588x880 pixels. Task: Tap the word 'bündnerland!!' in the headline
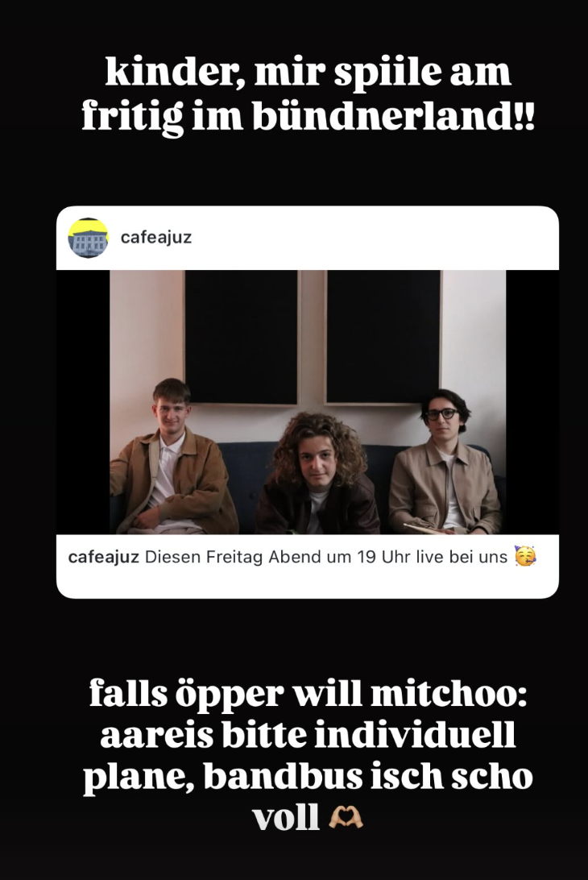tap(393, 116)
